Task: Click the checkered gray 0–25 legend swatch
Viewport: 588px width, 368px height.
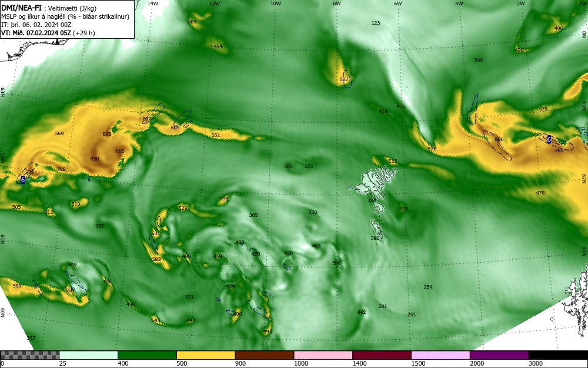Action: (29, 355)
